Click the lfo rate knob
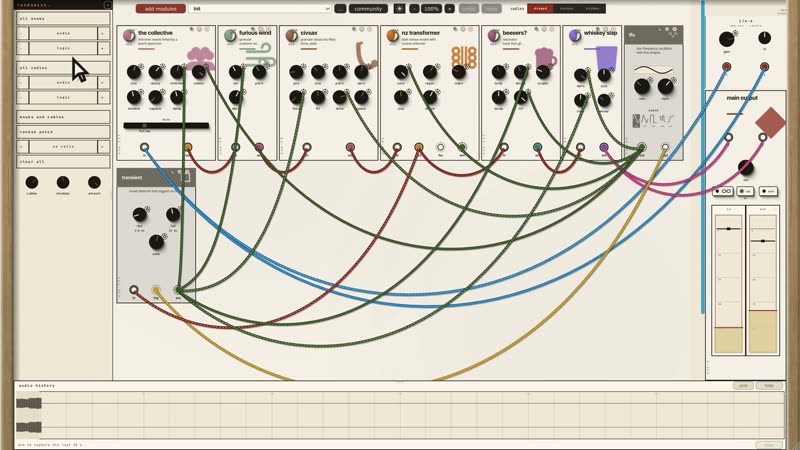The height and width of the screenshot is (450, 800). click(642, 86)
